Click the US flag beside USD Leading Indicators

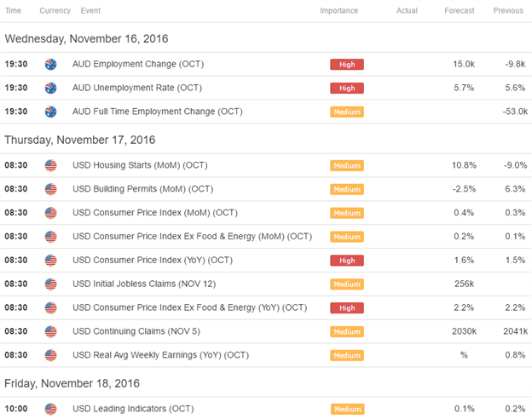[50, 409]
